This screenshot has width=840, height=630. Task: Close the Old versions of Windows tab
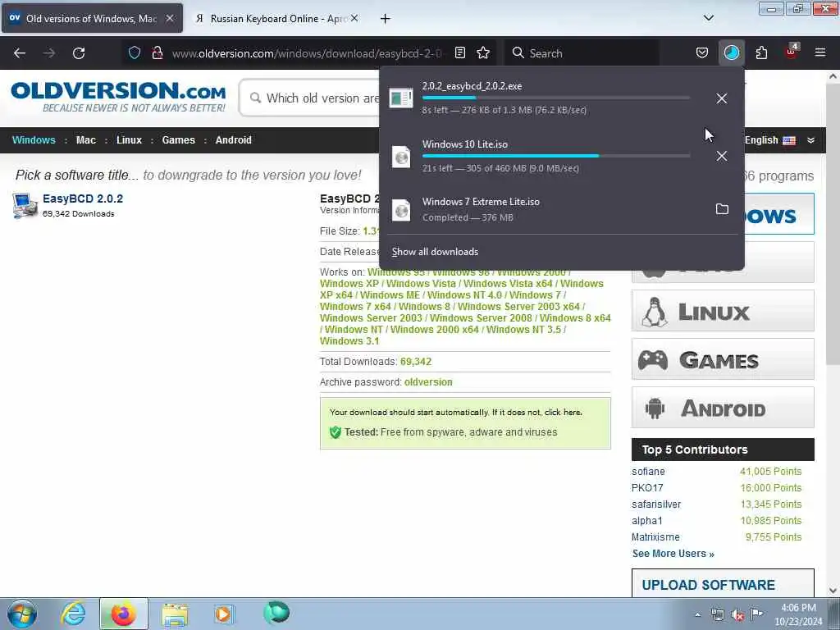coord(170,18)
